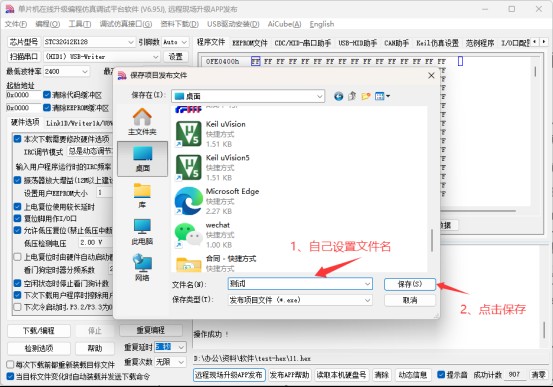553x387 pixels.
Task: Open the AiCube(A) menu
Action: (x=284, y=24)
